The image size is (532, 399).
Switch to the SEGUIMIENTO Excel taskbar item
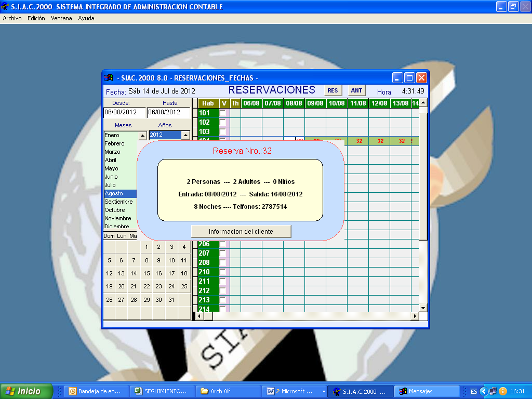tap(162, 391)
